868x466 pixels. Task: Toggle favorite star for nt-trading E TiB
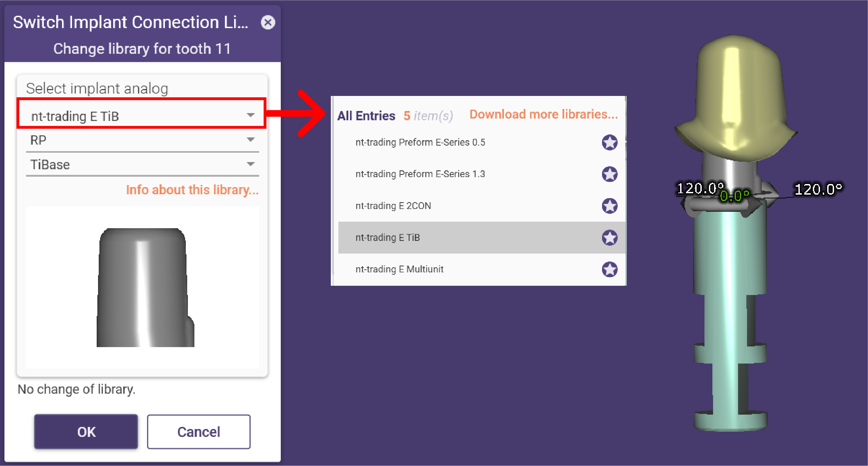click(x=610, y=238)
